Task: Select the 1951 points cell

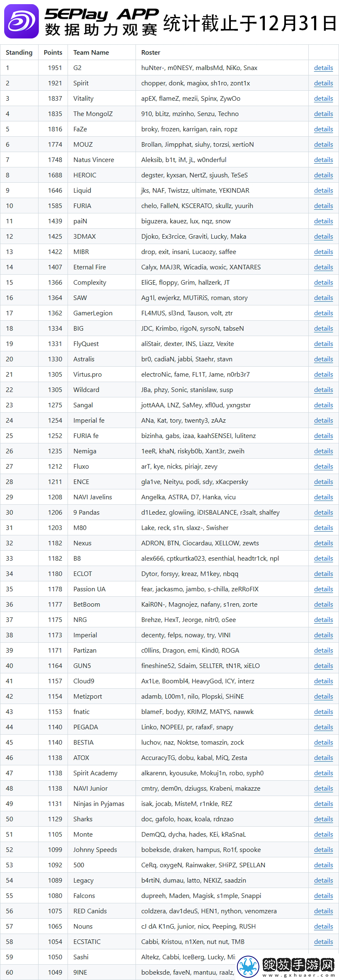Action: tap(53, 68)
